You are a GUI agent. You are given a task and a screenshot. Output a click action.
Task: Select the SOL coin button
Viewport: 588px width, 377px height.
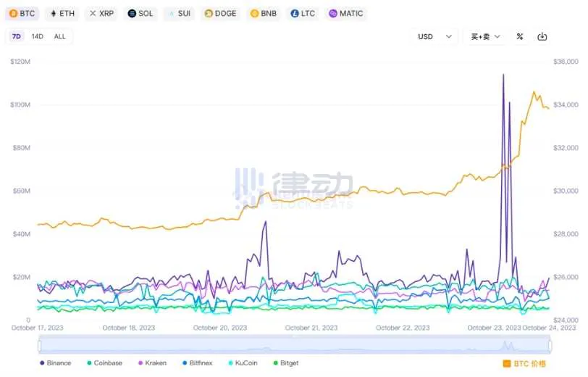140,14
